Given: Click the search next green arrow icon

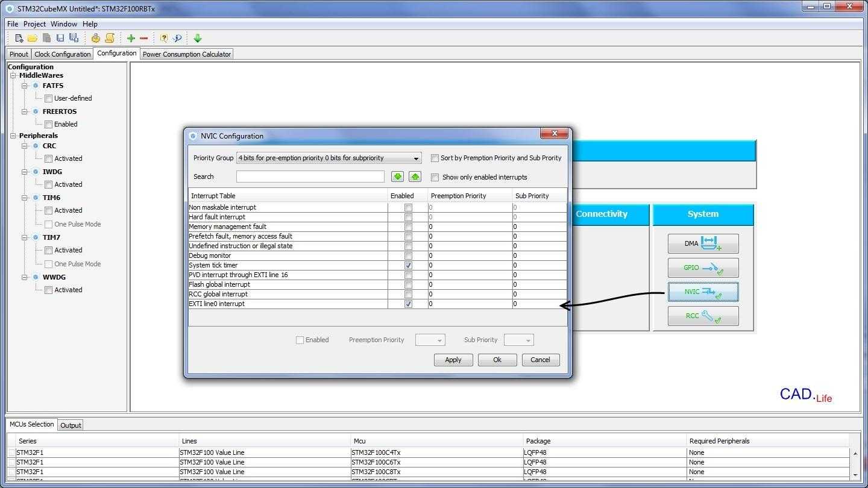Looking at the screenshot, I should click(397, 177).
